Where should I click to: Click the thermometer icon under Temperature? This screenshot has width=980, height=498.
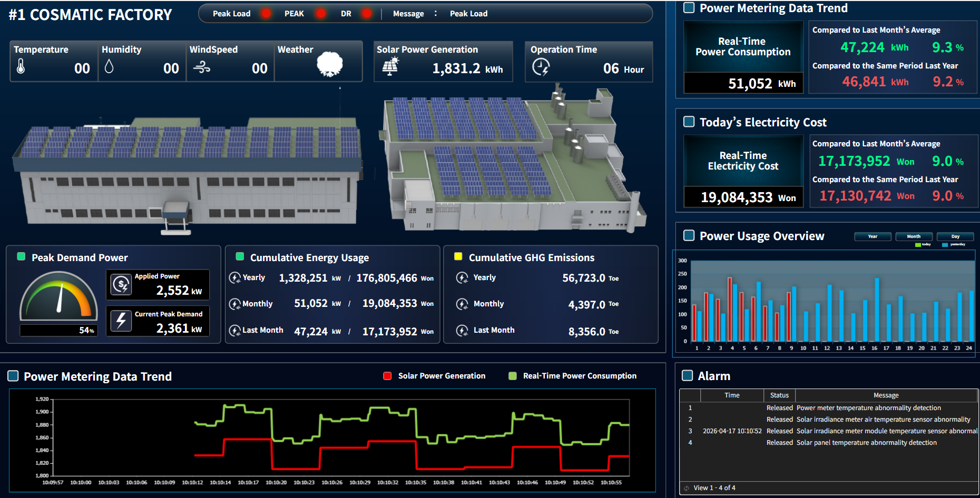tap(21, 66)
